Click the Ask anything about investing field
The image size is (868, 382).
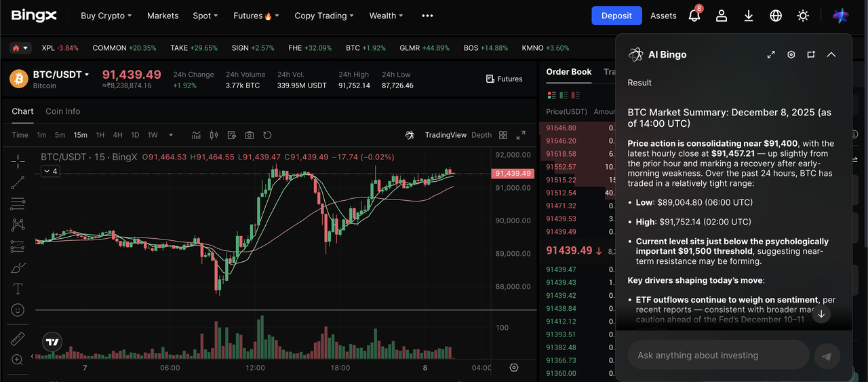719,355
